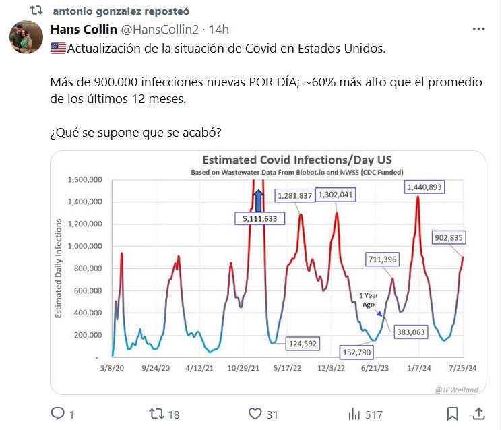Bookmark this Covid update tweet
504x430 pixels.
[453, 414]
